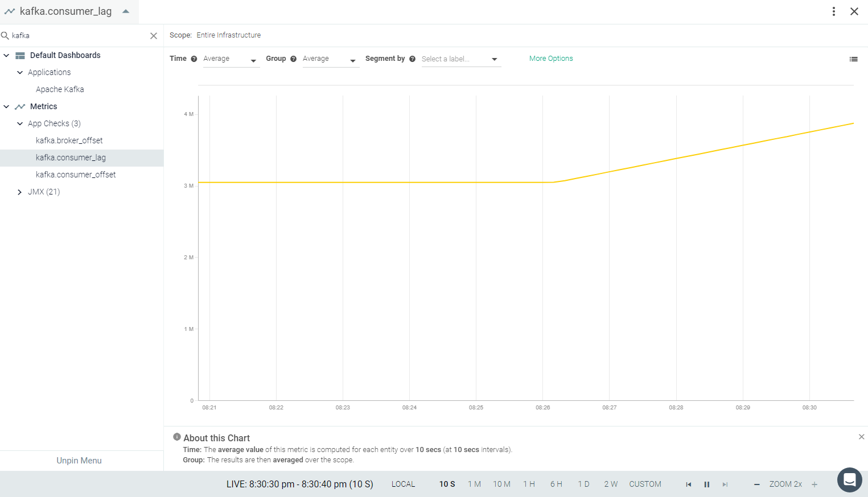
Task: Dismiss the About this Chart panel
Action: pos(861,437)
